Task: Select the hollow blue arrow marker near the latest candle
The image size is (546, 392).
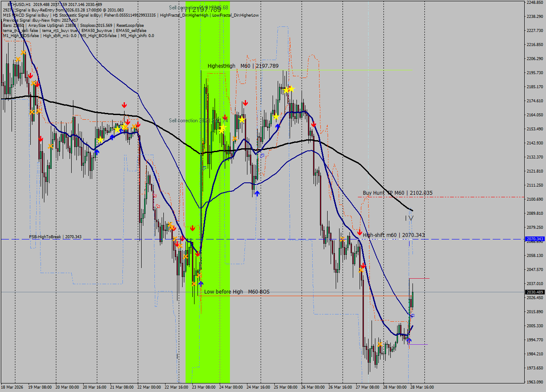Action: tap(412, 316)
